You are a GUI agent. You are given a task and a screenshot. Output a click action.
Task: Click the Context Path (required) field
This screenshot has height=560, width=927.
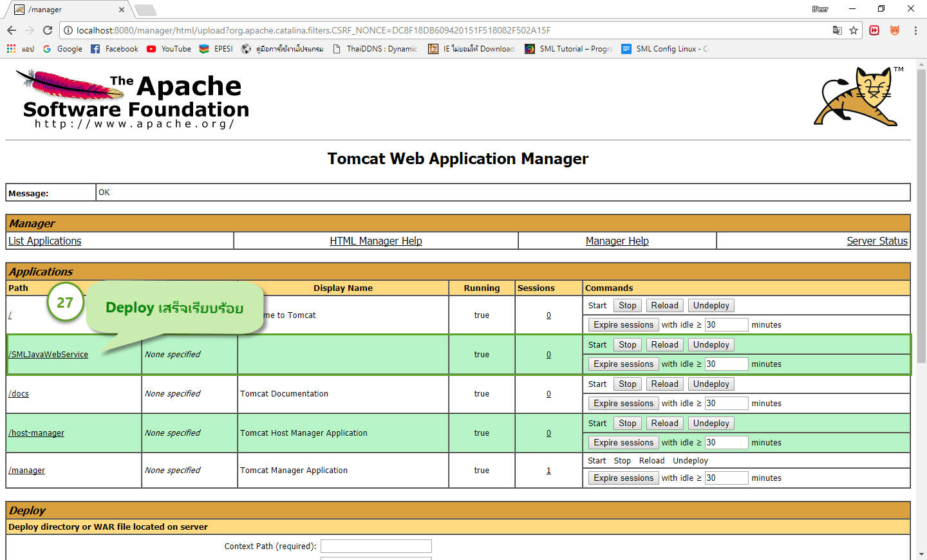[376, 546]
